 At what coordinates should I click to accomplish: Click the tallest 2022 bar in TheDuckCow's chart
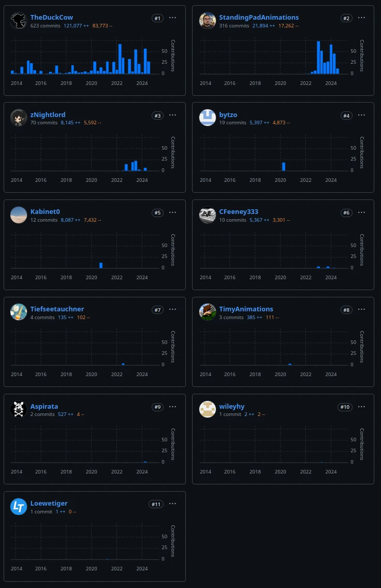coord(120,59)
